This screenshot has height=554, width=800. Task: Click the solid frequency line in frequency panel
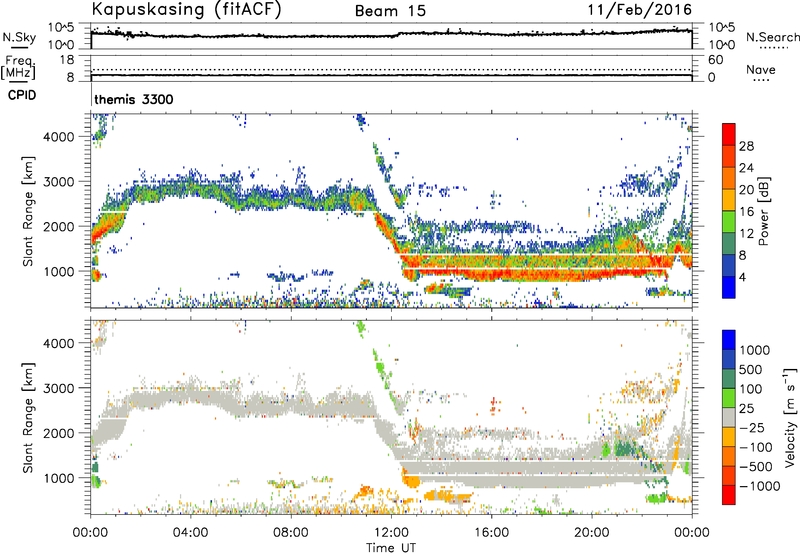[x=391, y=75]
